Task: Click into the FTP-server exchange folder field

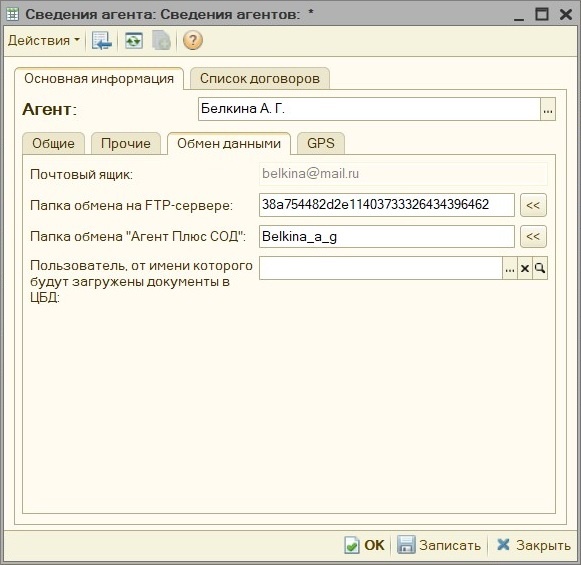Action: (x=386, y=205)
